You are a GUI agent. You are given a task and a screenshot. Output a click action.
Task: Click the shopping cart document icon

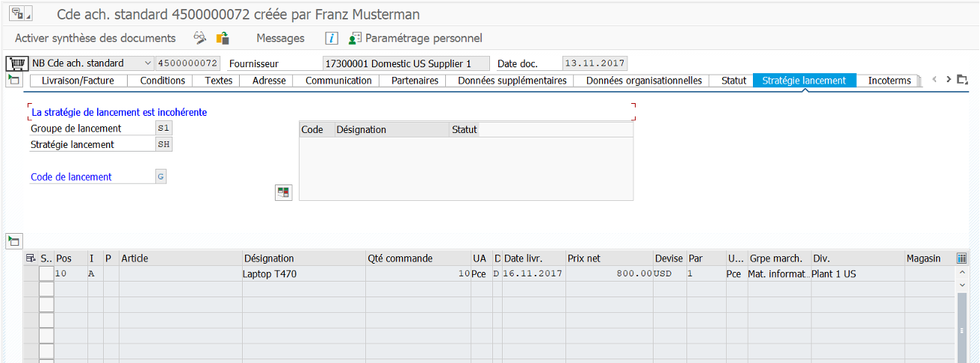(16, 63)
